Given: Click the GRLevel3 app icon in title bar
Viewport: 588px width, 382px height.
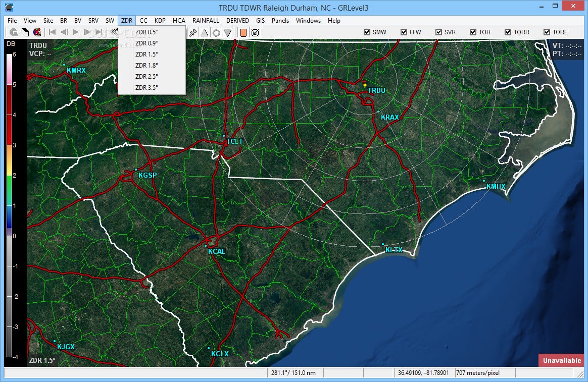Looking at the screenshot, I should coord(10,7).
